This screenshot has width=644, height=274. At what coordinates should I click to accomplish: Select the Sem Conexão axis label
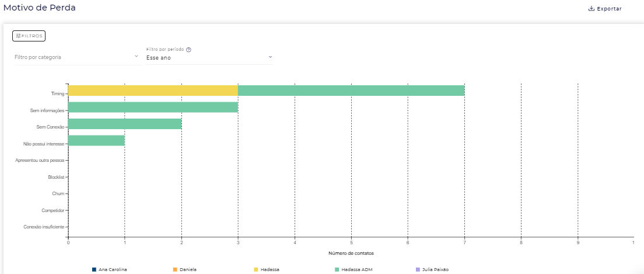(51, 127)
